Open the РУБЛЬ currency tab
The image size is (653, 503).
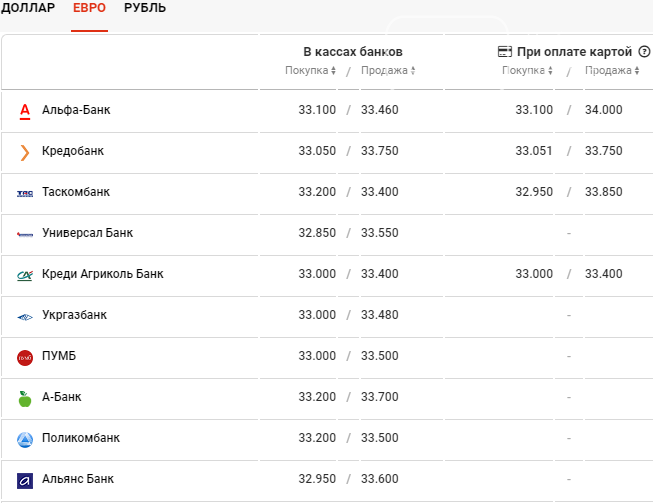coord(145,8)
